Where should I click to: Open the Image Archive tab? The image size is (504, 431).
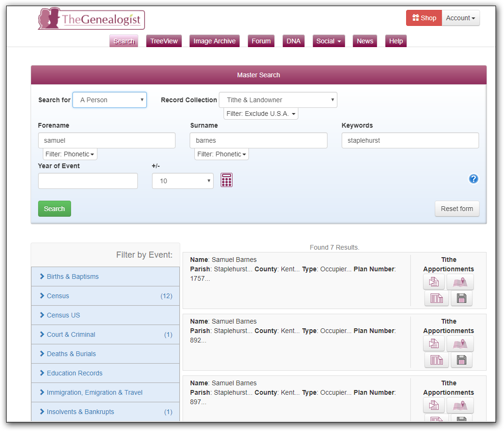click(x=215, y=41)
